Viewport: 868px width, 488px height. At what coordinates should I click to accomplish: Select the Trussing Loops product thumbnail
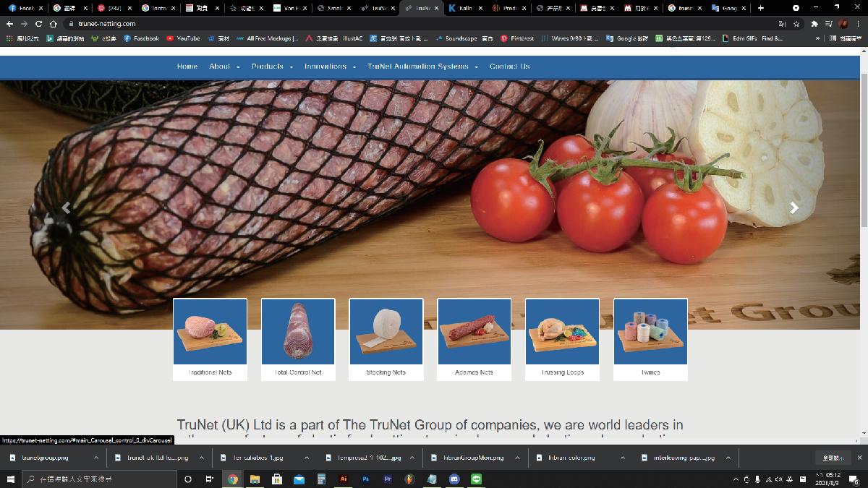click(x=563, y=338)
